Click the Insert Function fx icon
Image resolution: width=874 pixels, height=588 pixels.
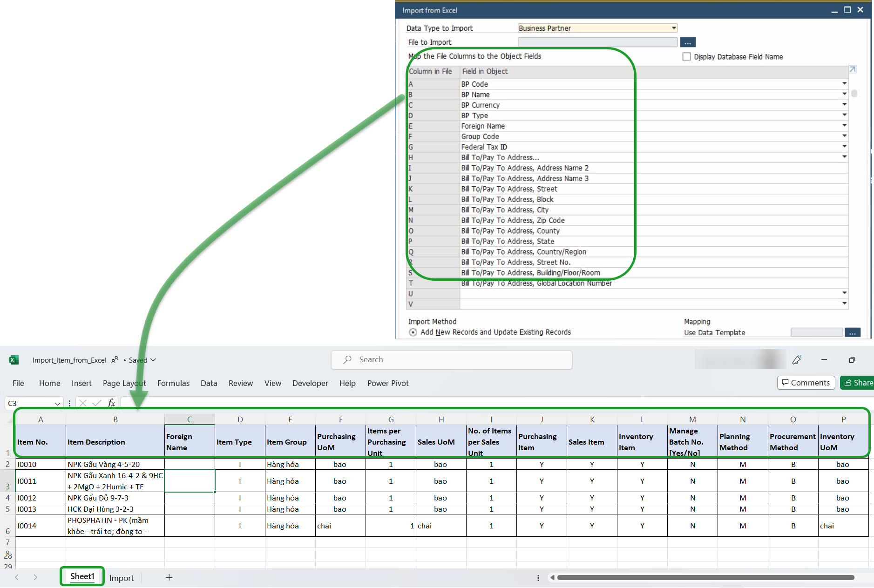click(x=111, y=403)
